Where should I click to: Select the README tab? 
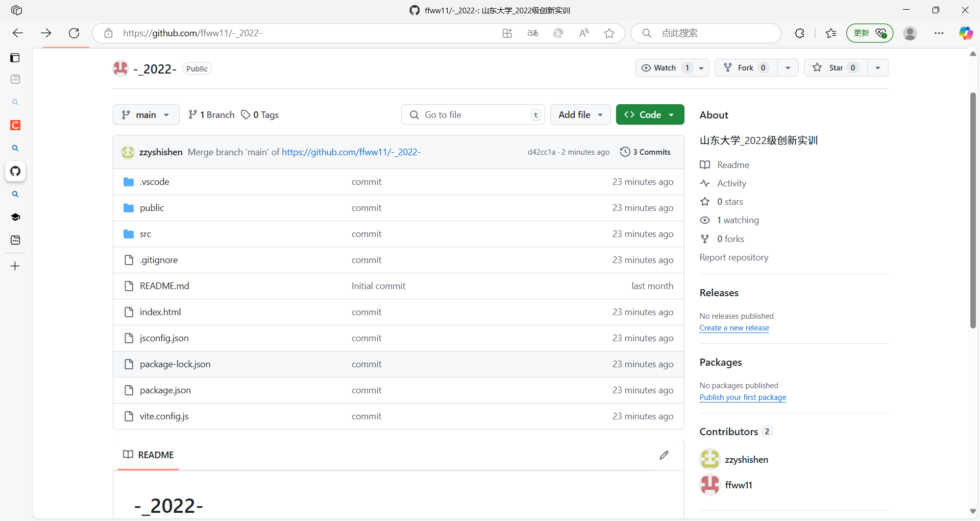point(149,455)
